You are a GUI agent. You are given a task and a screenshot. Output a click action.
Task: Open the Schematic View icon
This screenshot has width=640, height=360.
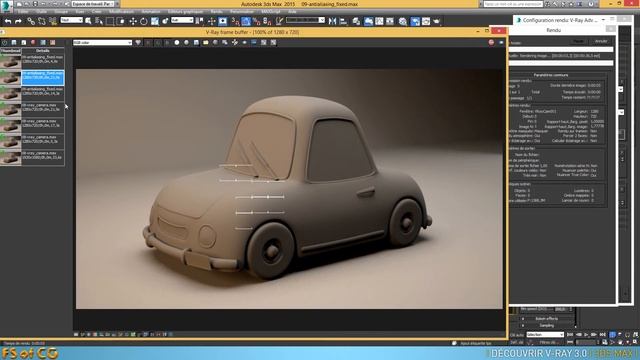(x=390, y=21)
